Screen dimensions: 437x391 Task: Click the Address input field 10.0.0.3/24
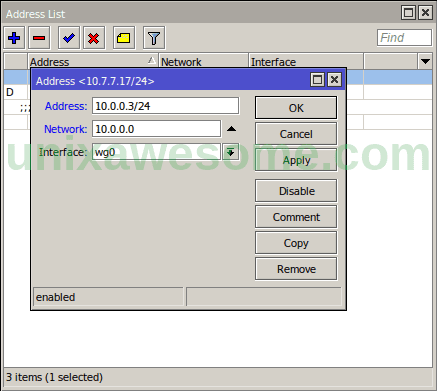(165, 106)
